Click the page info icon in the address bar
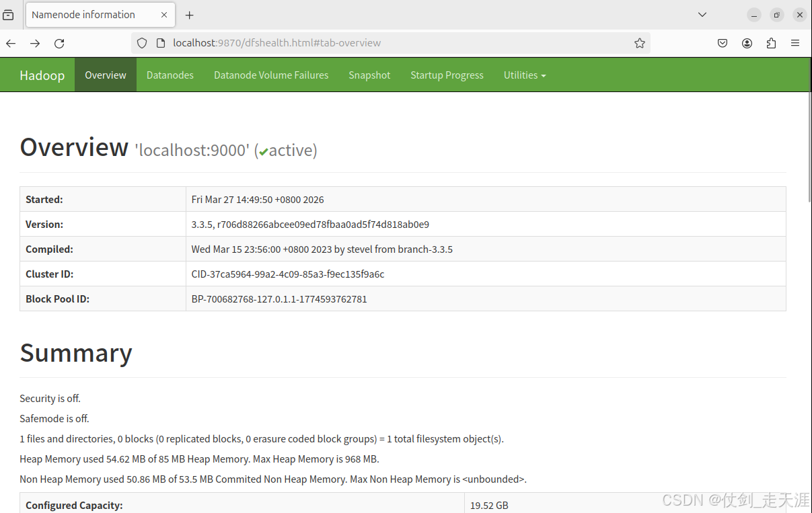This screenshot has width=812, height=513. (x=160, y=43)
